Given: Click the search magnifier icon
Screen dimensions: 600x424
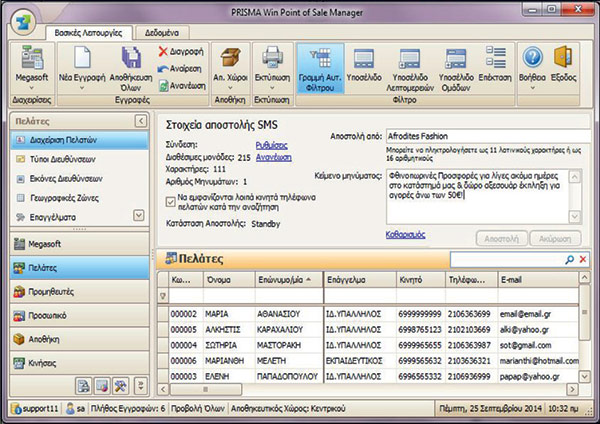Looking at the screenshot, I should pyautogui.click(x=569, y=259).
